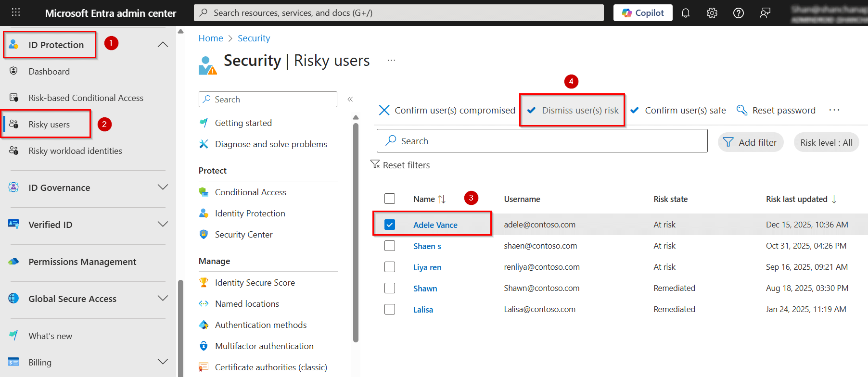This screenshot has width=868, height=377.
Task: Expand the Billing section
Action: click(163, 362)
